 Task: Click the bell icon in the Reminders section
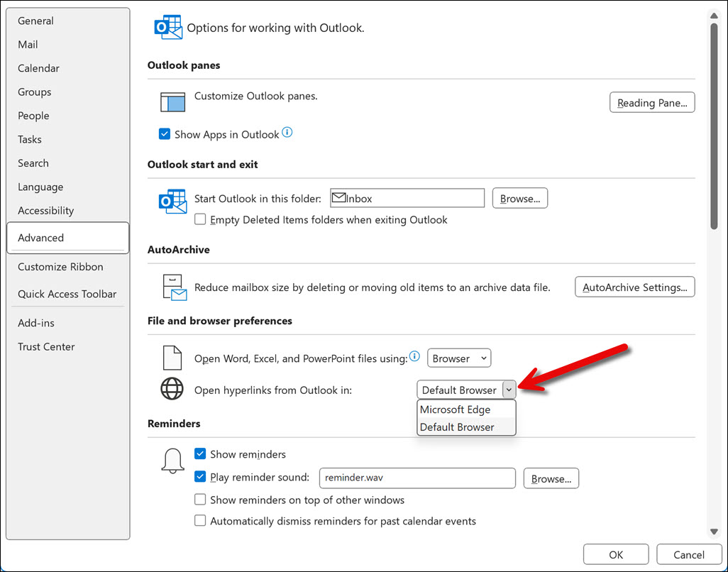point(172,461)
